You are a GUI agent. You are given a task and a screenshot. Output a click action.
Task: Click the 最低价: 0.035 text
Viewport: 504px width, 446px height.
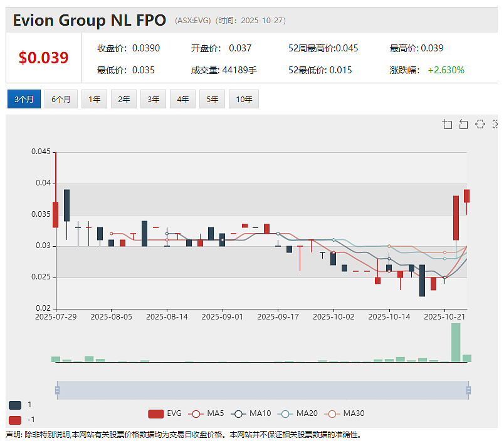point(125,70)
